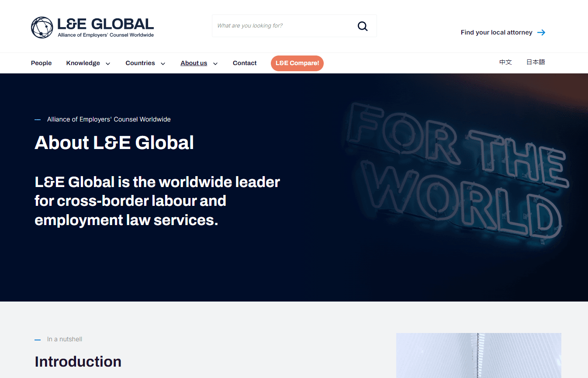Go to the Contact page
Viewport: 588px width, 378px height.
(x=245, y=63)
